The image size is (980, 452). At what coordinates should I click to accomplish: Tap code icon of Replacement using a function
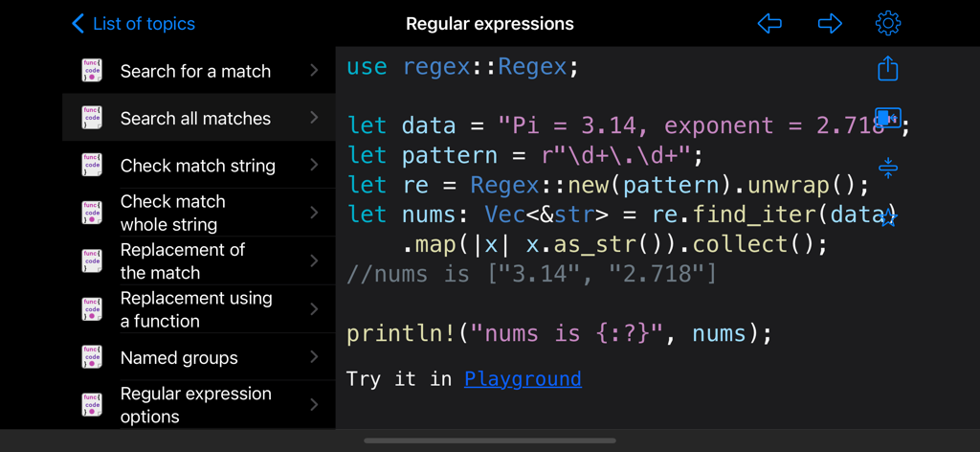click(91, 309)
